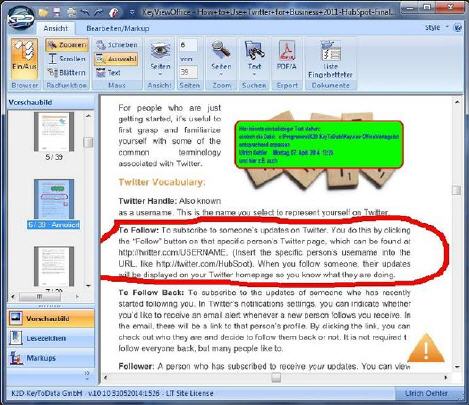Expand the Text search dropdown
Screen dimensions: 469x405
(254, 58)
